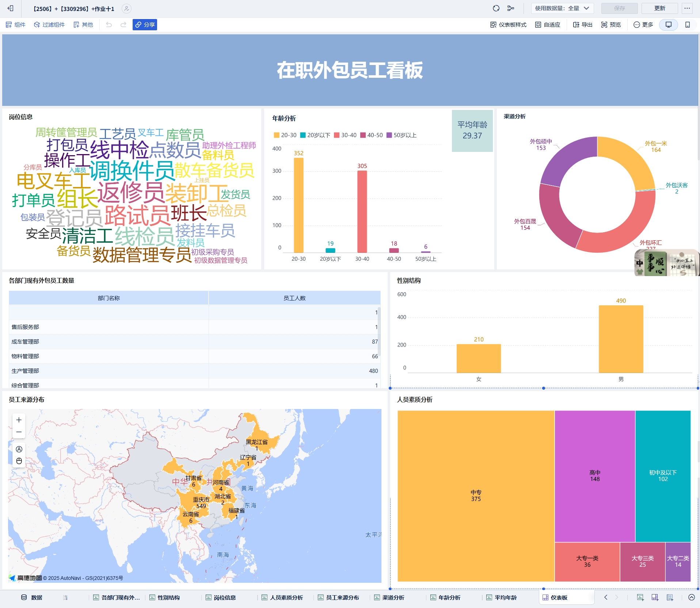Screen dimensions: 700x608
Task: Switch to 人员素质分析 tab
Action: [x=282, y=597]
